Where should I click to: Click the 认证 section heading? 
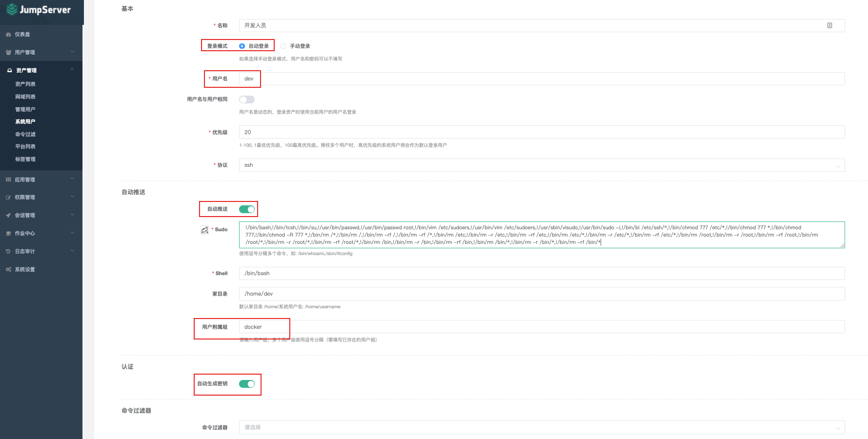pyautogui.click(x=127, y=367)
